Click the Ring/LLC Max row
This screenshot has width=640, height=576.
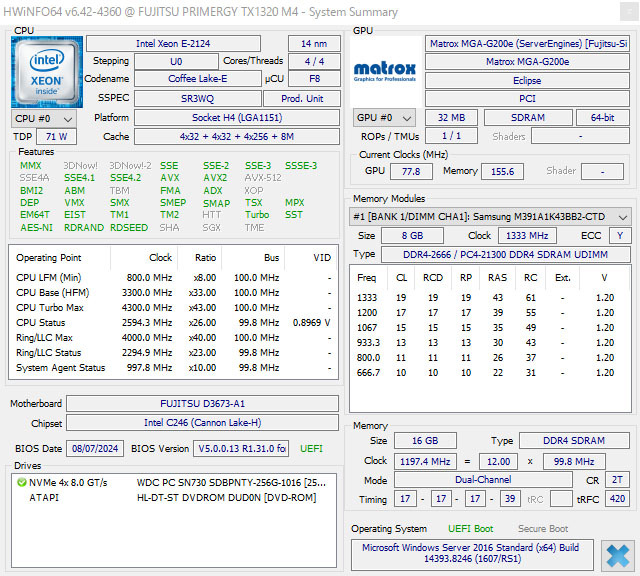[173, 338]
